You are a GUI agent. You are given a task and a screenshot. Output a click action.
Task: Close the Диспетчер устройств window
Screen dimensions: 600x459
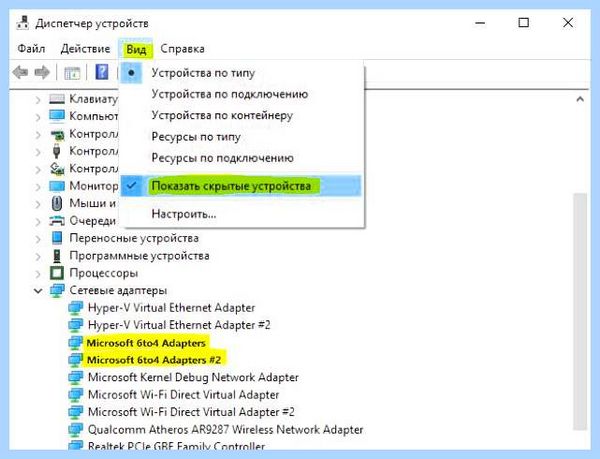point(568,23)
